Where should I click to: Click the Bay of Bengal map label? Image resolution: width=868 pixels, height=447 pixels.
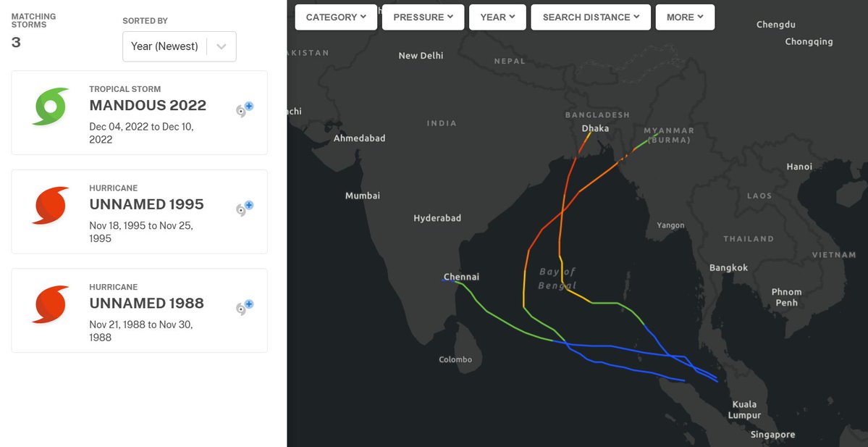coord(557,279)
